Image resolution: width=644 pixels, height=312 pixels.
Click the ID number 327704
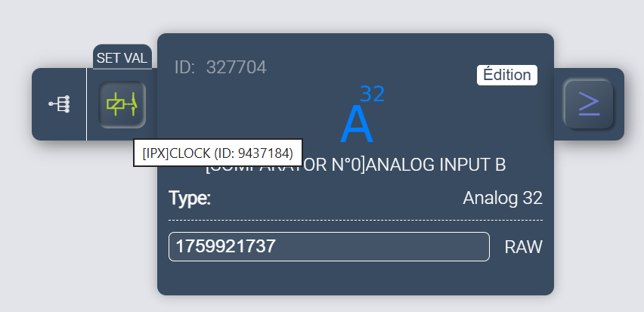pyautogui.click(x=236, y=67)
